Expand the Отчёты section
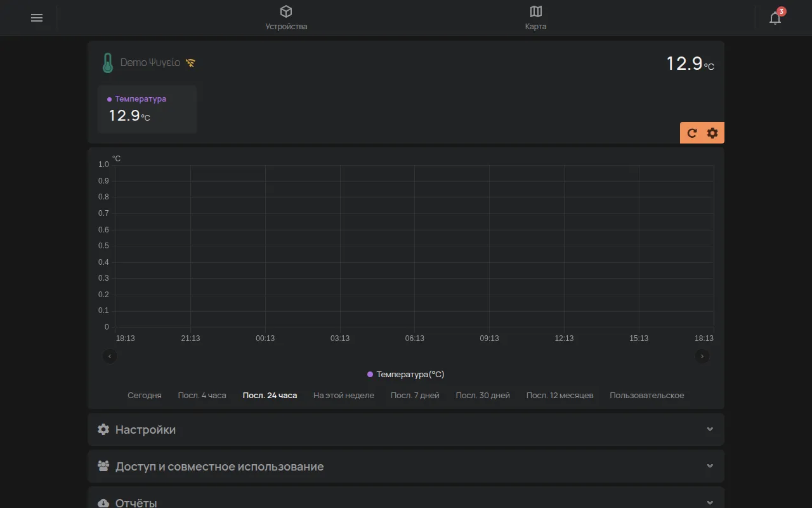Screen dimensions: 812x508 406,498
